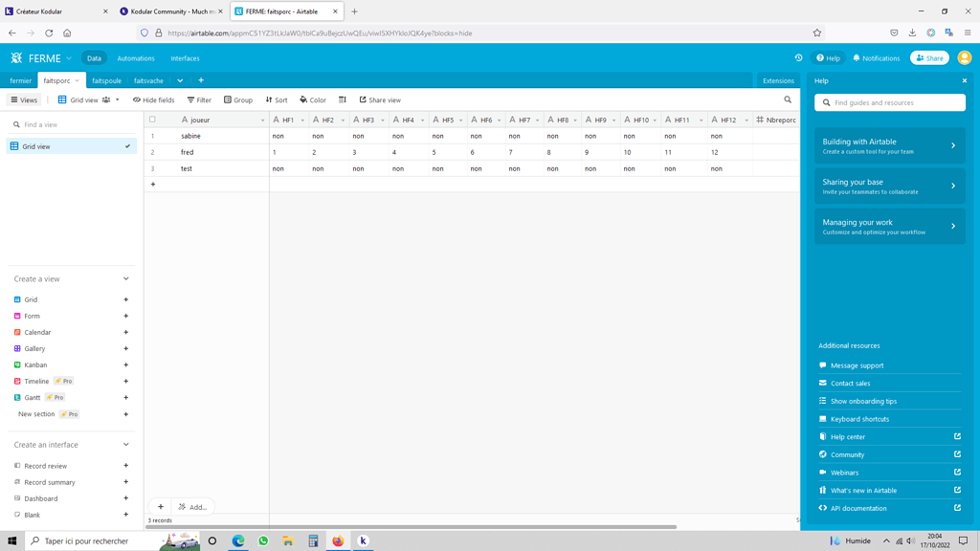Open joueur column dropdown arrow

click(x=262, y=120)
